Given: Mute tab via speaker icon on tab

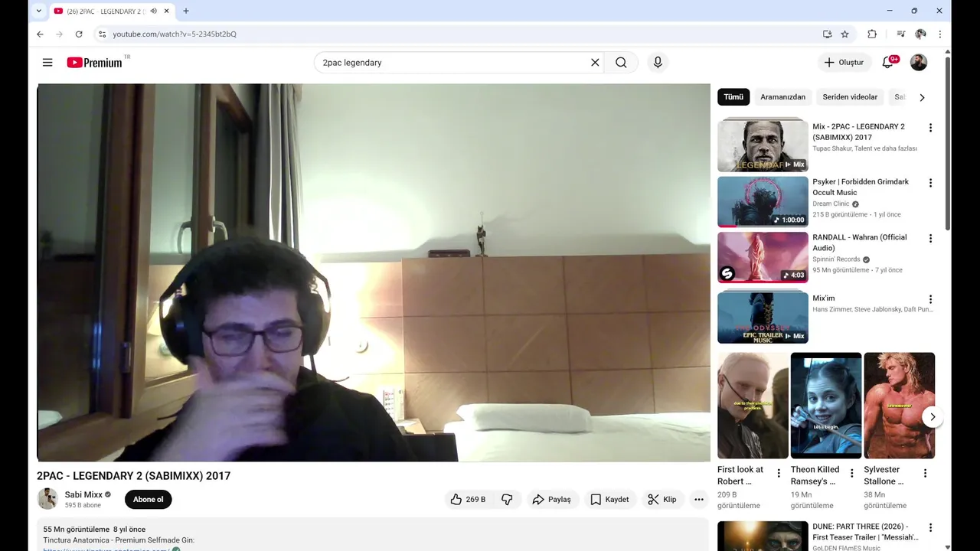Looking at the screenshot, I should pyautogui.click(x=154, y=11).
